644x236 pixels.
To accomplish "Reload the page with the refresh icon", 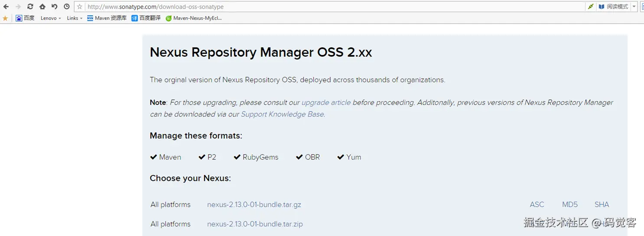I will [30, 7].
